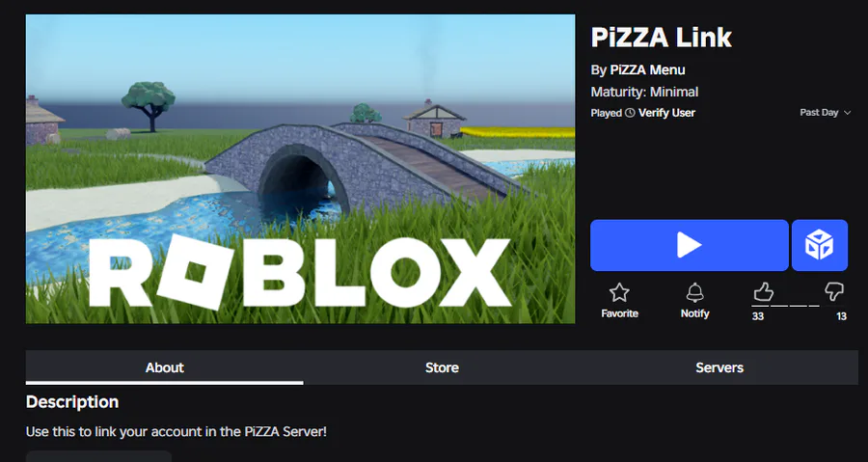Open the Servers tab
Viewport: 868px width, 462px height.
point(719,367)
